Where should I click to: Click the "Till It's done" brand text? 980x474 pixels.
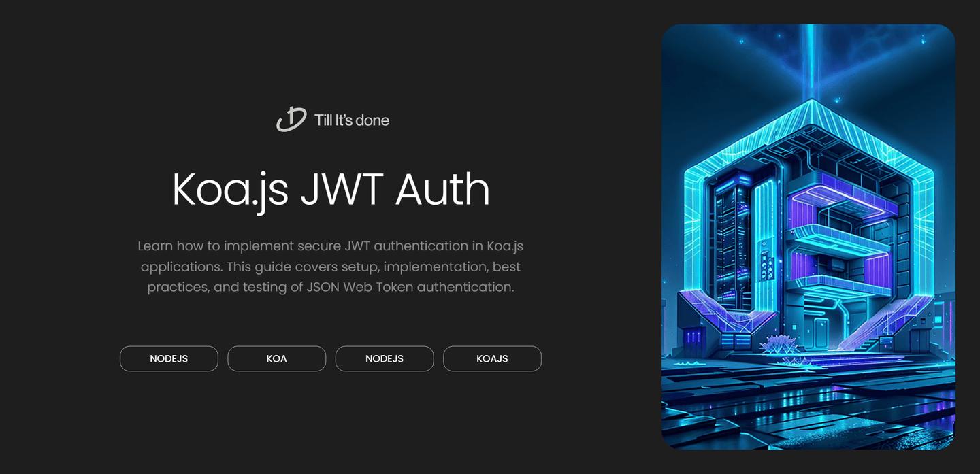pyautogui.click(x=352, y=120)
